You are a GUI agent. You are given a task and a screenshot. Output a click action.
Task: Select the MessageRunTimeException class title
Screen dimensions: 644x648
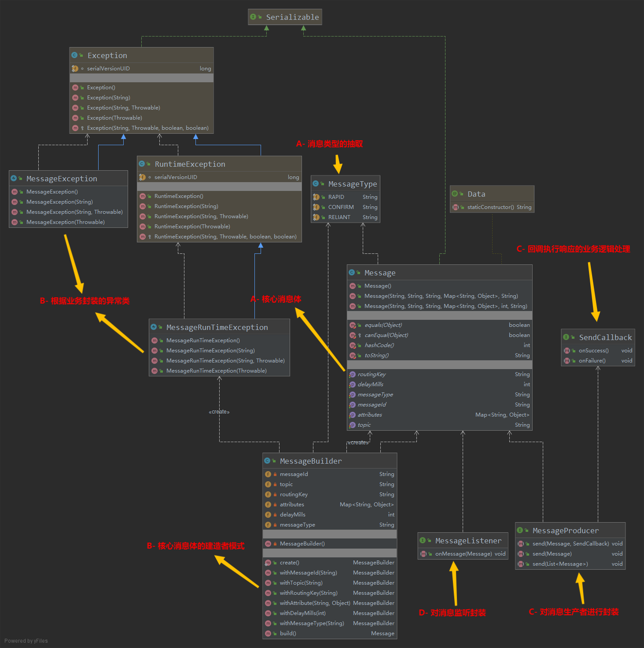217,327
